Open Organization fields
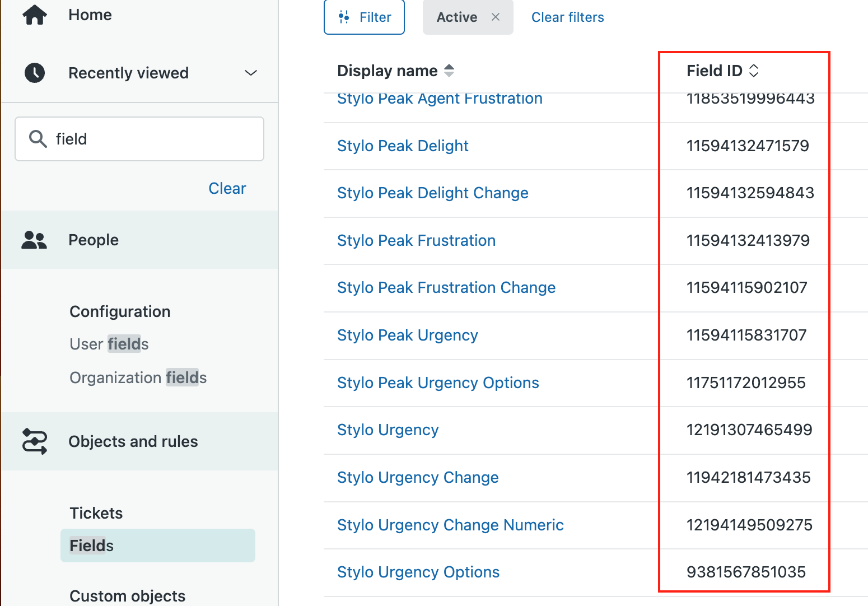The height and width of the screenshot is (606, 868). tap(138, 377)
